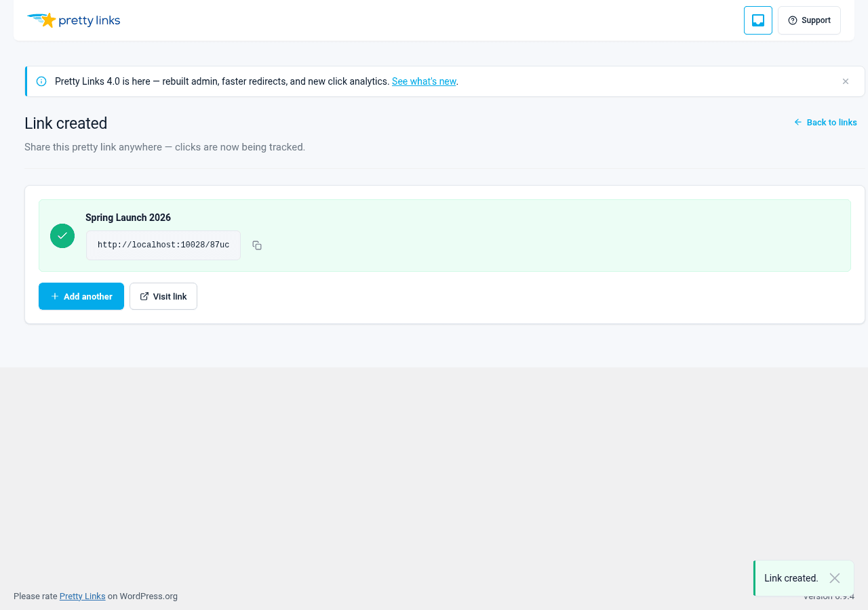Open the Support button
The height and width of the screenshot is (610, 868).
(x=809, y=20)
